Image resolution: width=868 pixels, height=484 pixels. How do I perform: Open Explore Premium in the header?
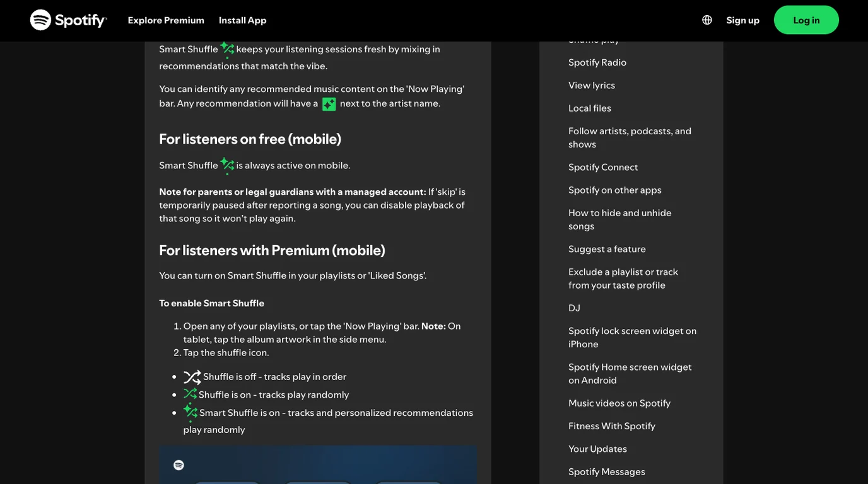pos(166,20)
